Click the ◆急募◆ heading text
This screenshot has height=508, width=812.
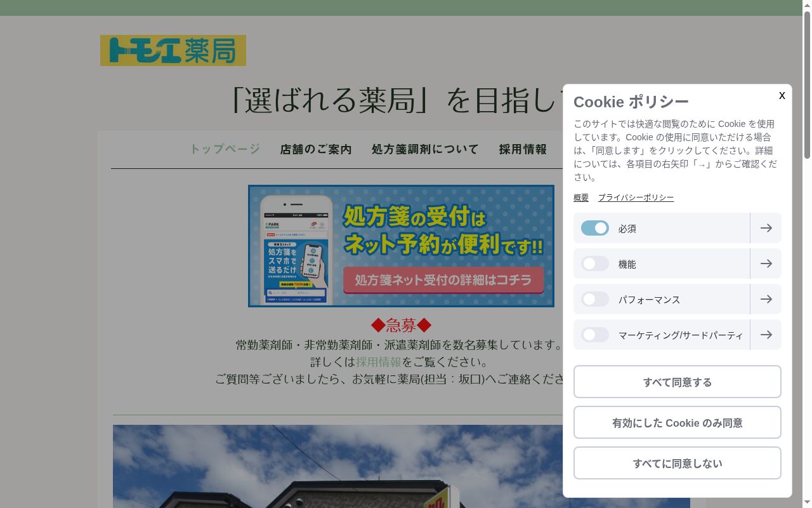401,325
